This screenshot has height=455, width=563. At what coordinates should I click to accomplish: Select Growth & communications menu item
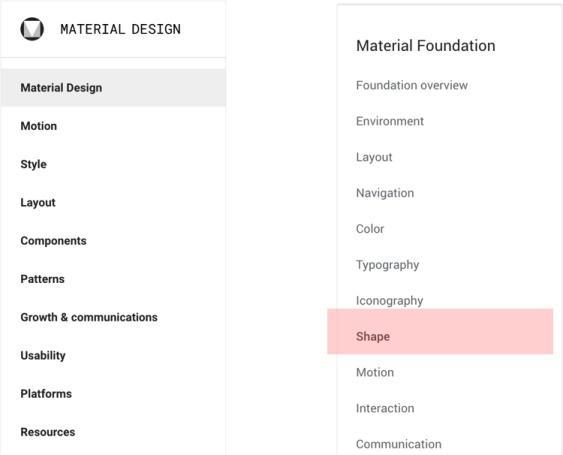(x=89, y=317)
